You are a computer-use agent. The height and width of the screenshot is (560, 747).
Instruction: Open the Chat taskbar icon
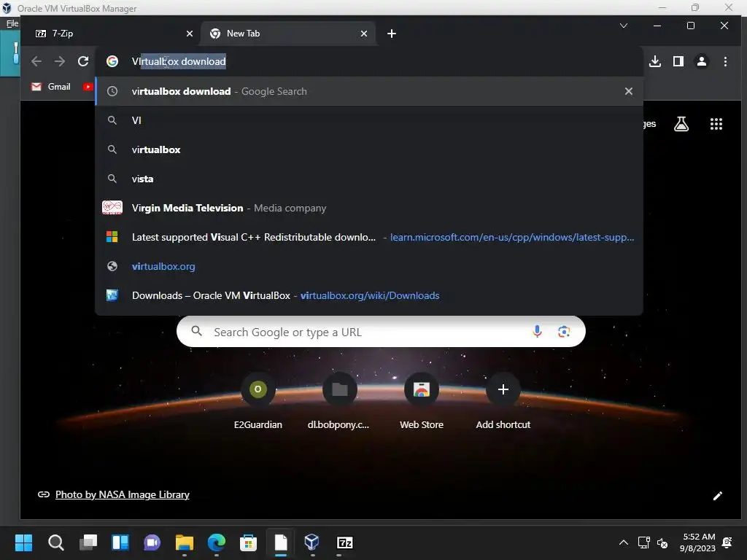click(152, 542)
